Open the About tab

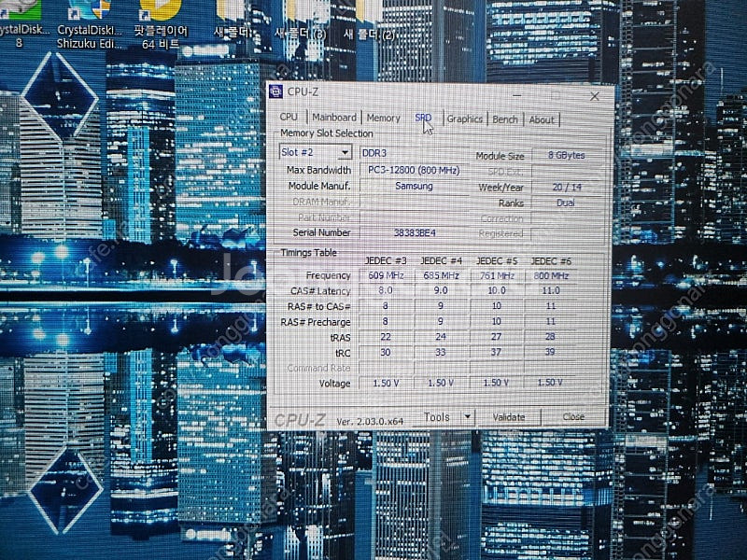click(x=542, y=120)
